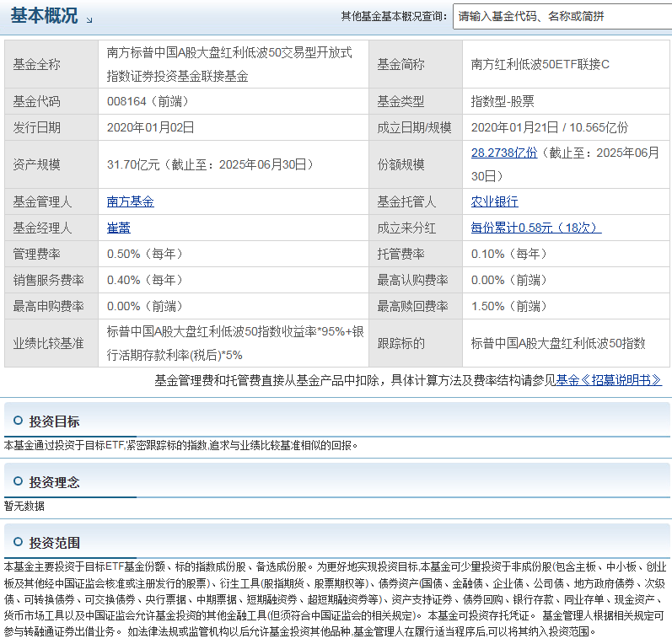
Task: Open the 28.2738亿份 share scale link
Action: pyautogui.click(x=504, y=153)
